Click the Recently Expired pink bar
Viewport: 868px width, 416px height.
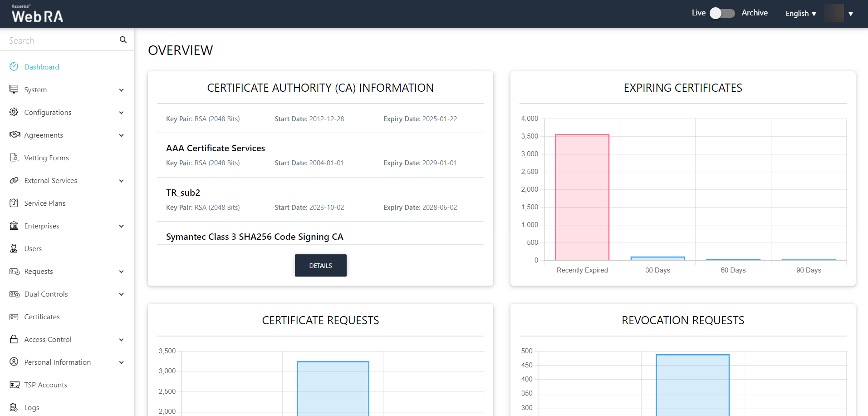(582, 197)
